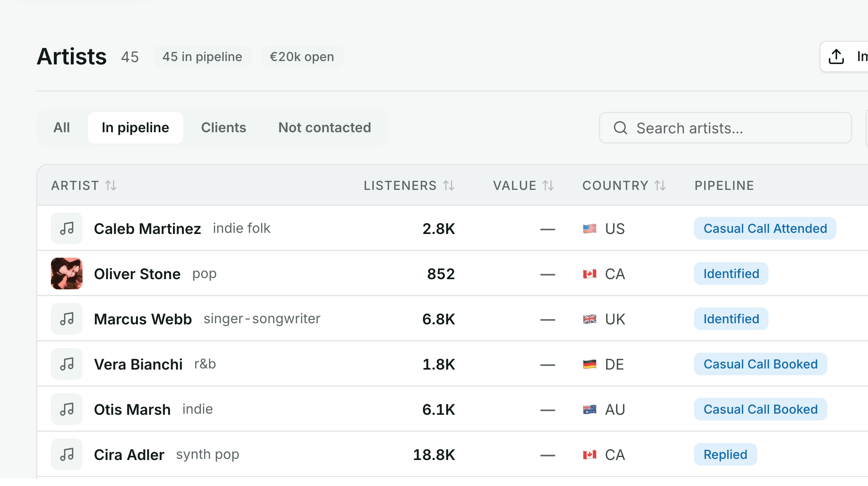Click the 45 in pipeline chip
Image resolution: width=868 pixels, height=486 pixels.
click(202, 57)
